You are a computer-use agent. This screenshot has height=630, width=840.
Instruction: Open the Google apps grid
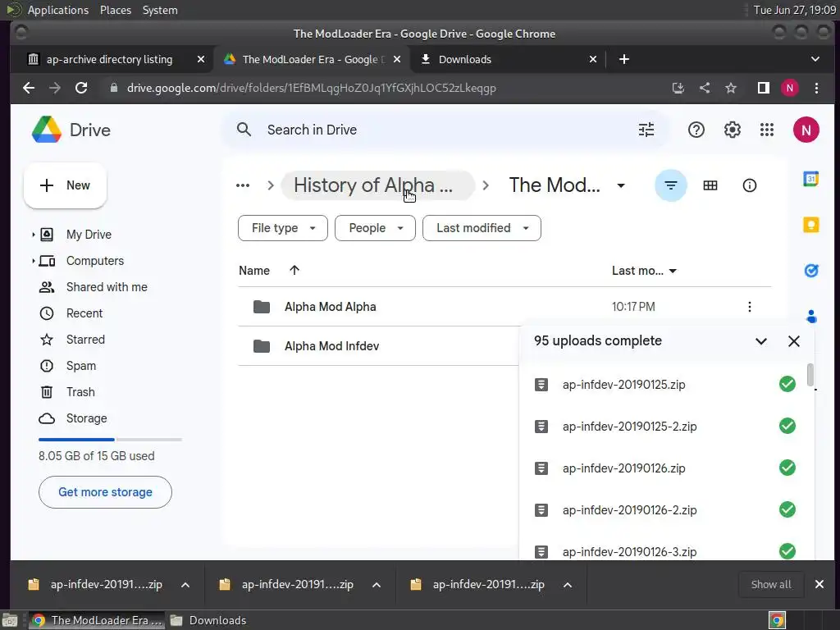[767, 130]
